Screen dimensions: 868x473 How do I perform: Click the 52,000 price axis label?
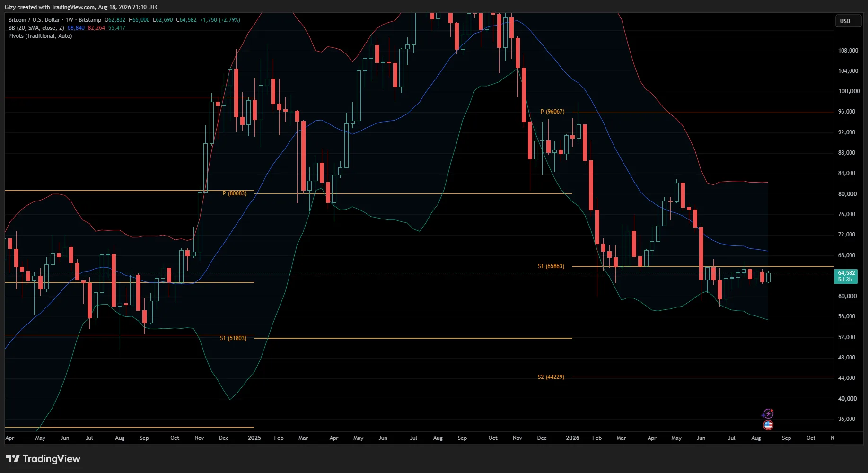[x=847, y=337]
